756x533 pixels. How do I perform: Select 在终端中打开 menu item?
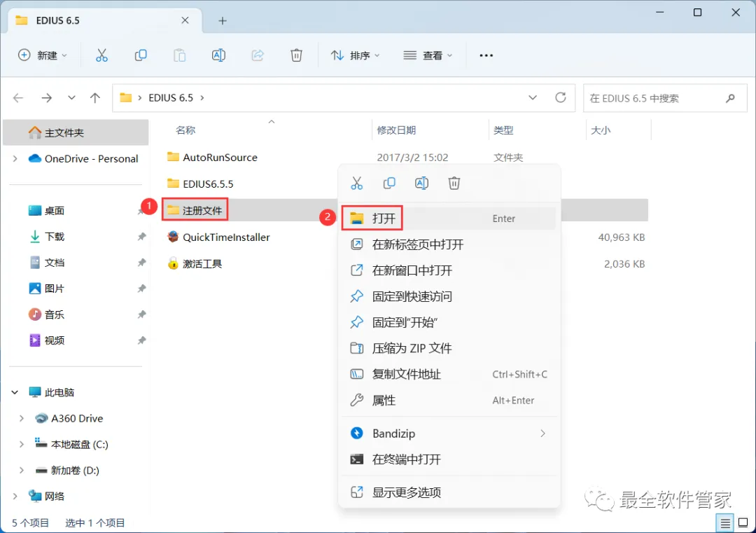pyautogui.click(x=449, y=459)
